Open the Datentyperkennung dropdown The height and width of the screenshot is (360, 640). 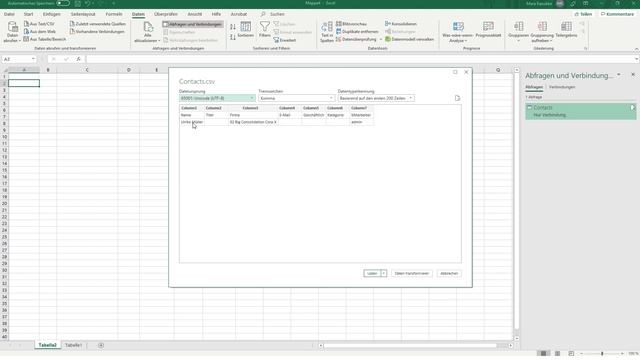[376, 98]
